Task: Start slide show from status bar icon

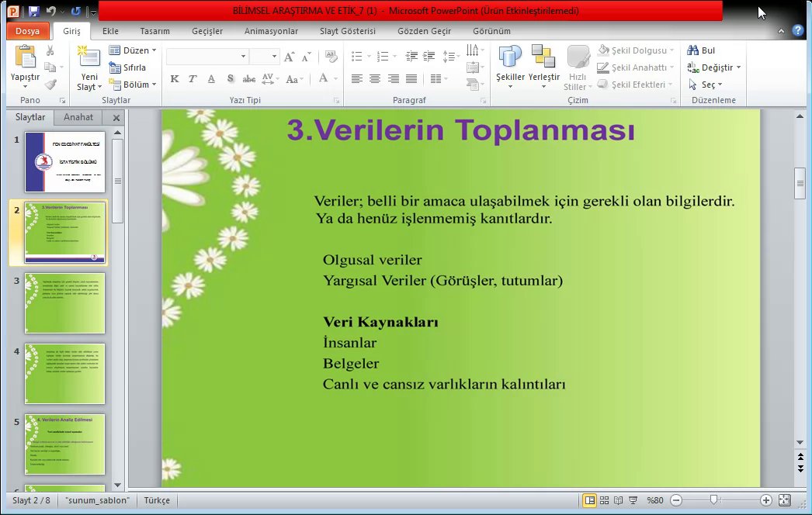Action: (x=633, y=500)
